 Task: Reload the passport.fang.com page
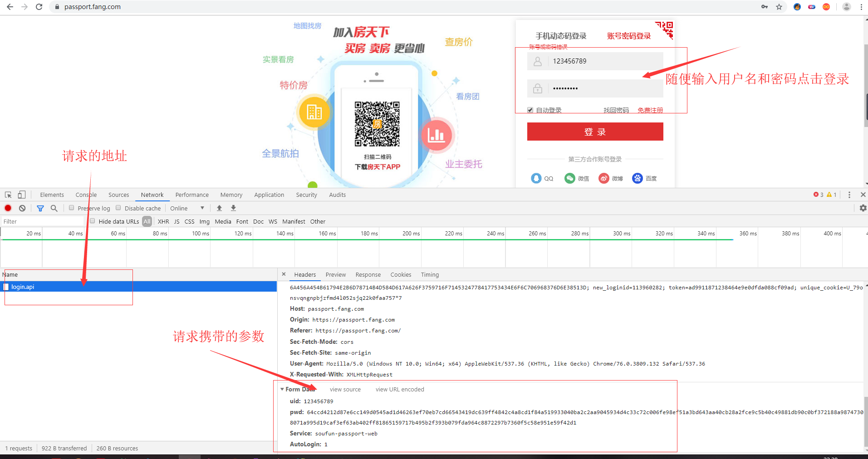click(39, 7)
